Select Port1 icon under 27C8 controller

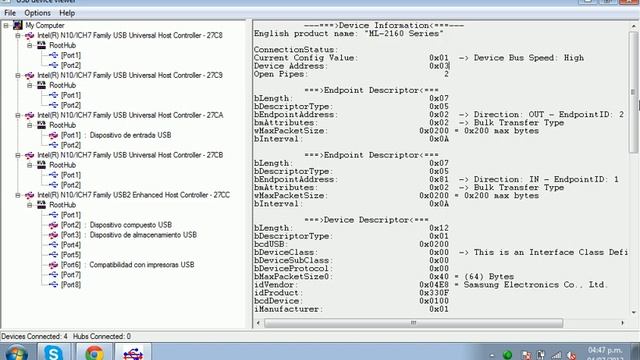click(x=53, y=55)
